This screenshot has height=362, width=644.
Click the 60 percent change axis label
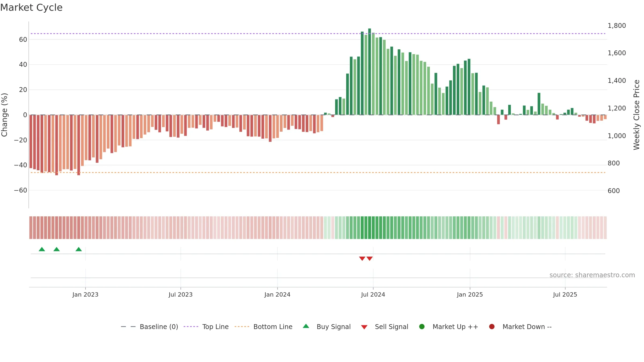click(23, 40)
